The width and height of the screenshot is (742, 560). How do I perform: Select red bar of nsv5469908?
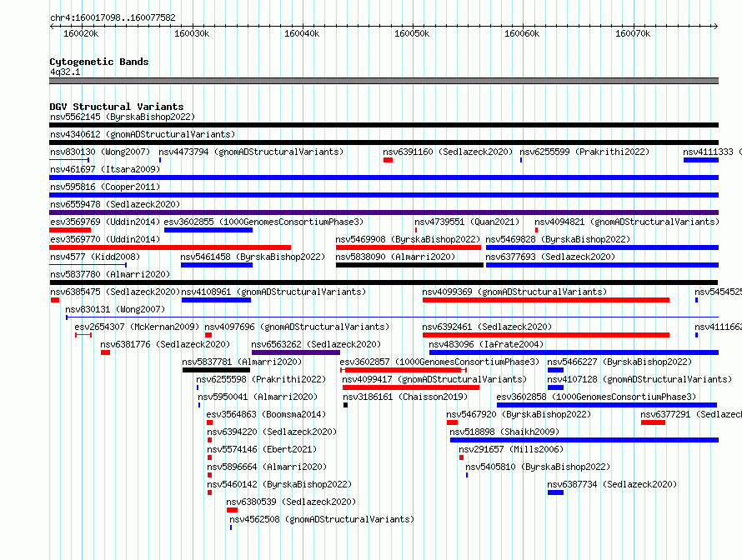click(x=409, y=247)
